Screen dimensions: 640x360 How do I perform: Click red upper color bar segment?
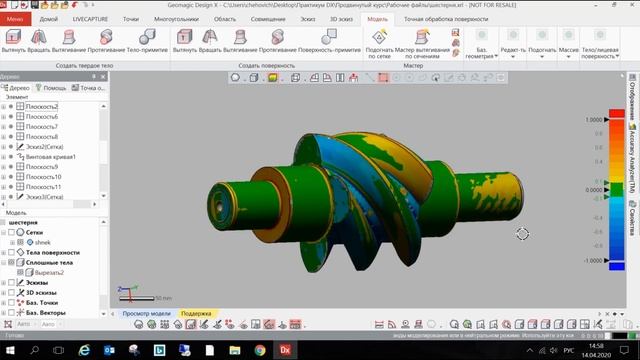[x=617, y=113]
